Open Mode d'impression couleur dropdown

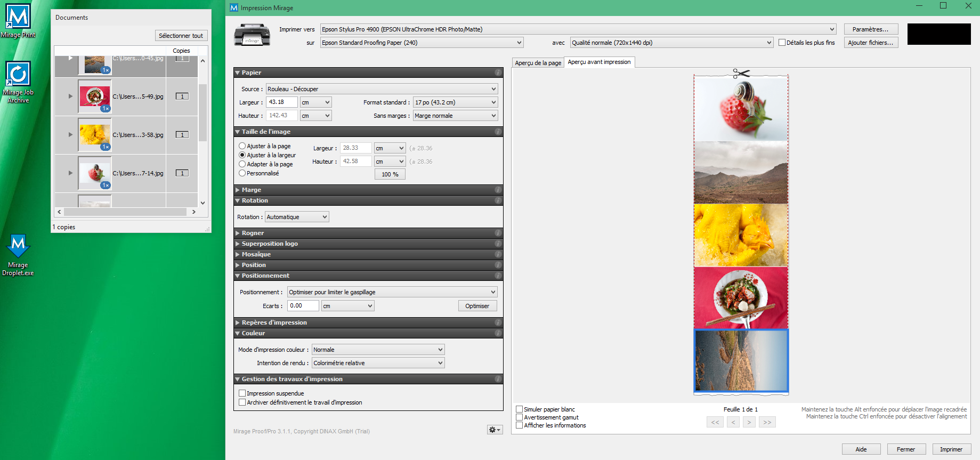[378, 350]
